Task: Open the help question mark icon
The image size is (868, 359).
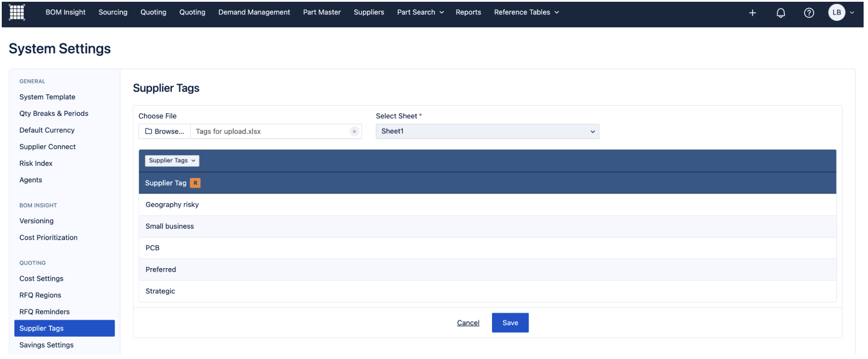Action: pos(808,13)
